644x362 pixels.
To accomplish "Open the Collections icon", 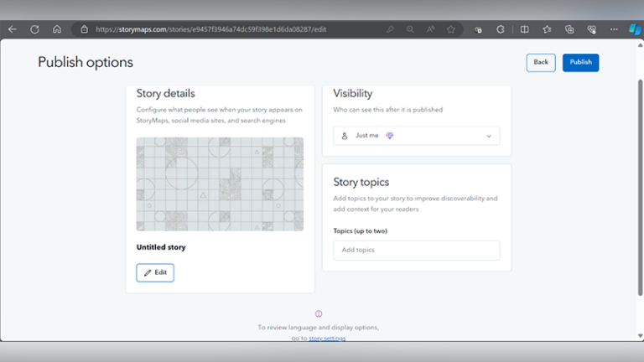I will click(x=569, y=29).
